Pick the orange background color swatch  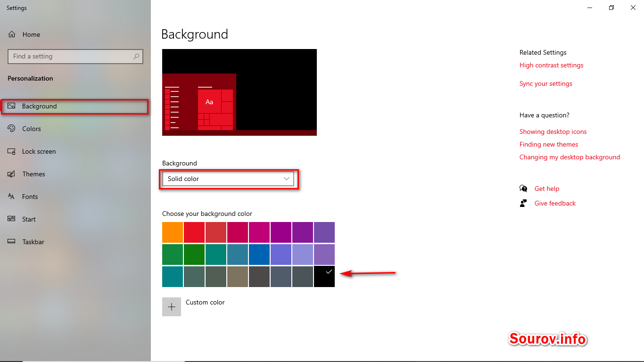(173, 232)
